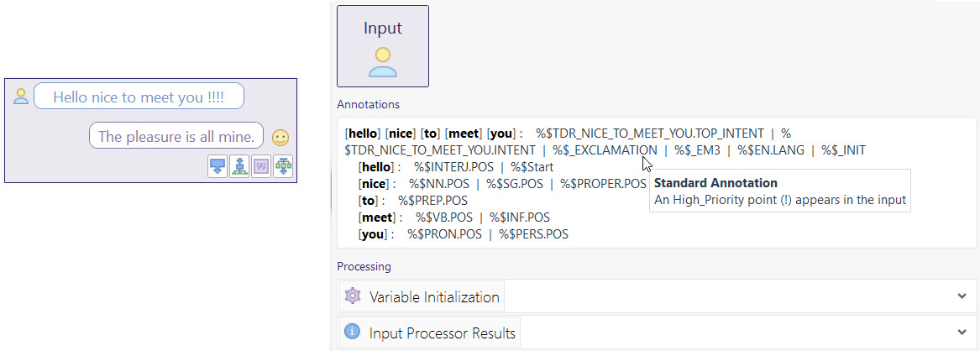The width and height of the screenshot is (980, 351).
Task: Open the Variable Initialization section label
Action: [x=434, y=296]
